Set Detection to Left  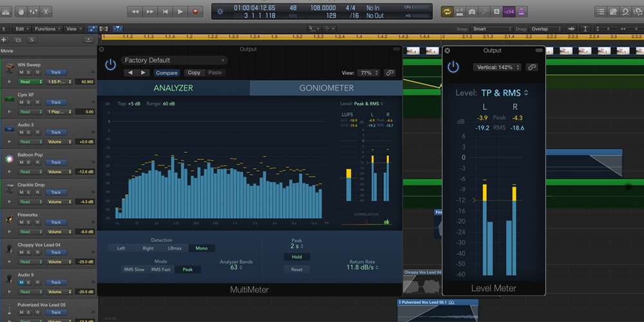(x=121, y=248)
